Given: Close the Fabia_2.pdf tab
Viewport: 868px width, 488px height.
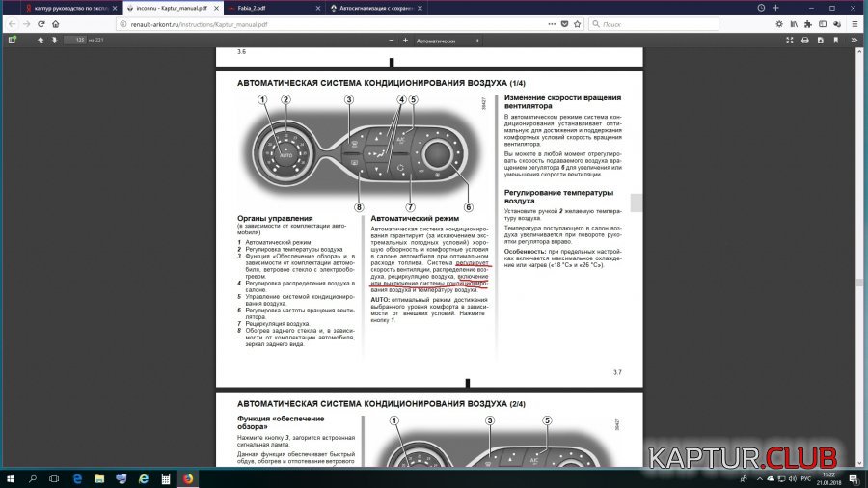Looking at the screenshot, I should click(x=318, y=9).
